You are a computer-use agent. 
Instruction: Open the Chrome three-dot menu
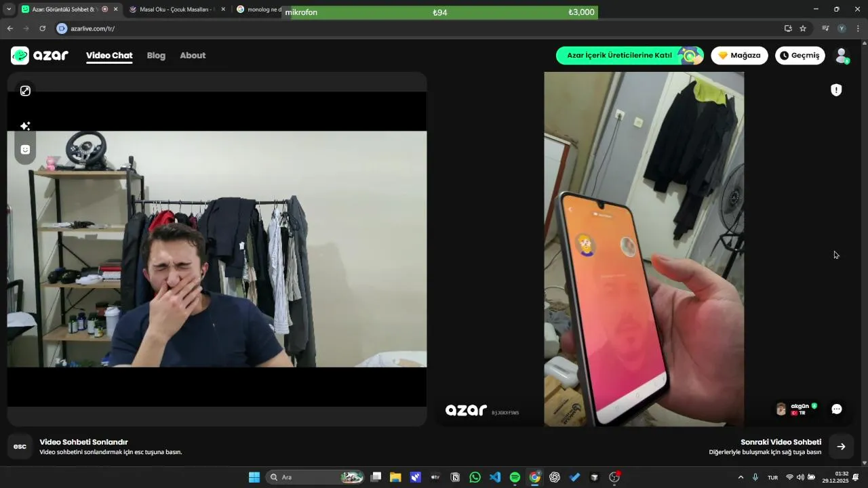click(x=858, y=28)
